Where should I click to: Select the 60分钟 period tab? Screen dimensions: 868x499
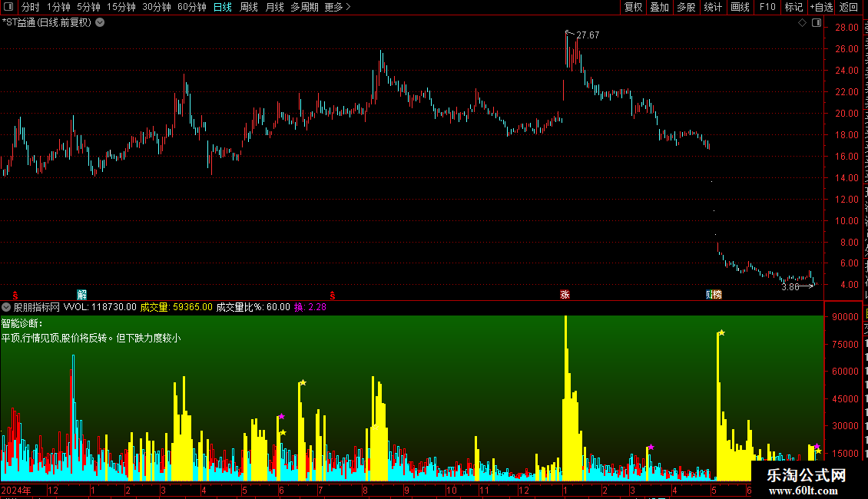(192, 7)
